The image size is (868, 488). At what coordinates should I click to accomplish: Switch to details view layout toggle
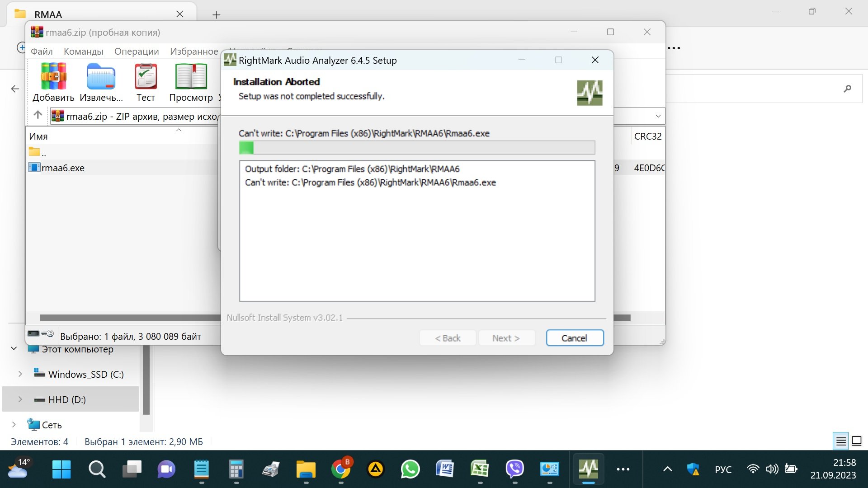coord(841,441)
